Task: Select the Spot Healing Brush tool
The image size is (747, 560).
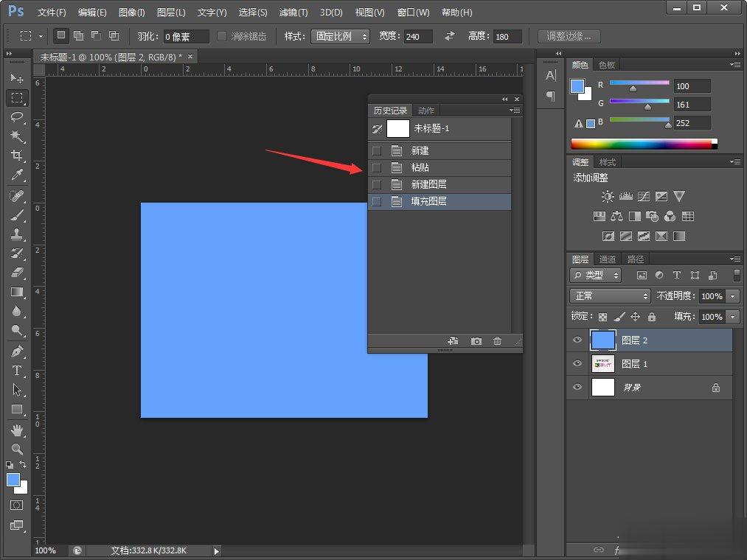Action: click(x=17, y=195)
